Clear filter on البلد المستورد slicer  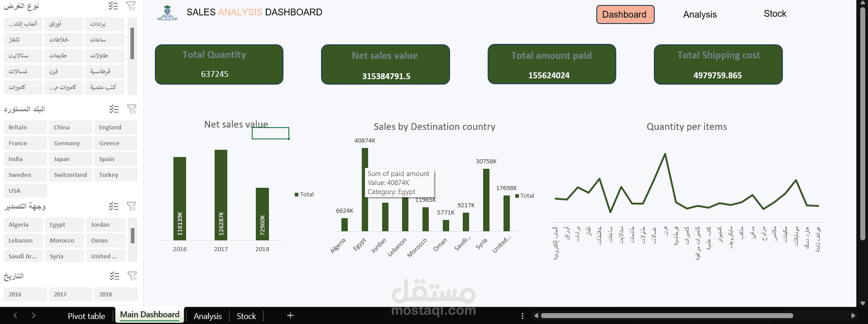132,109
